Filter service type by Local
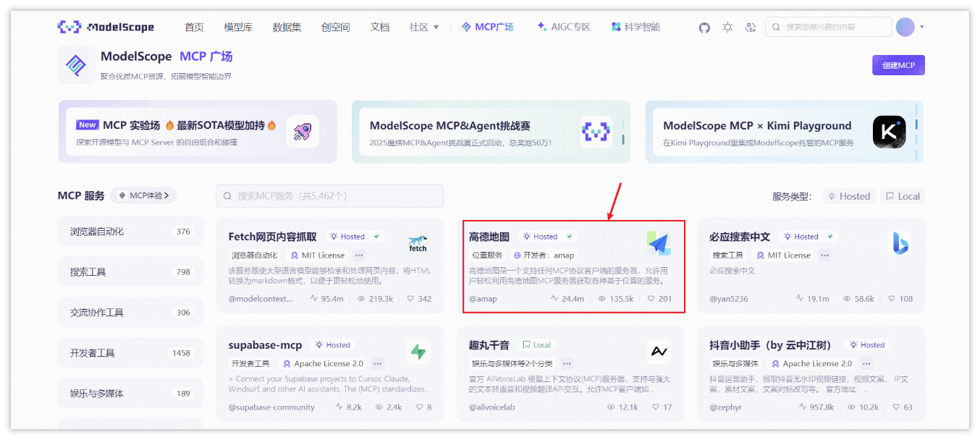 [x=903, y=196]
